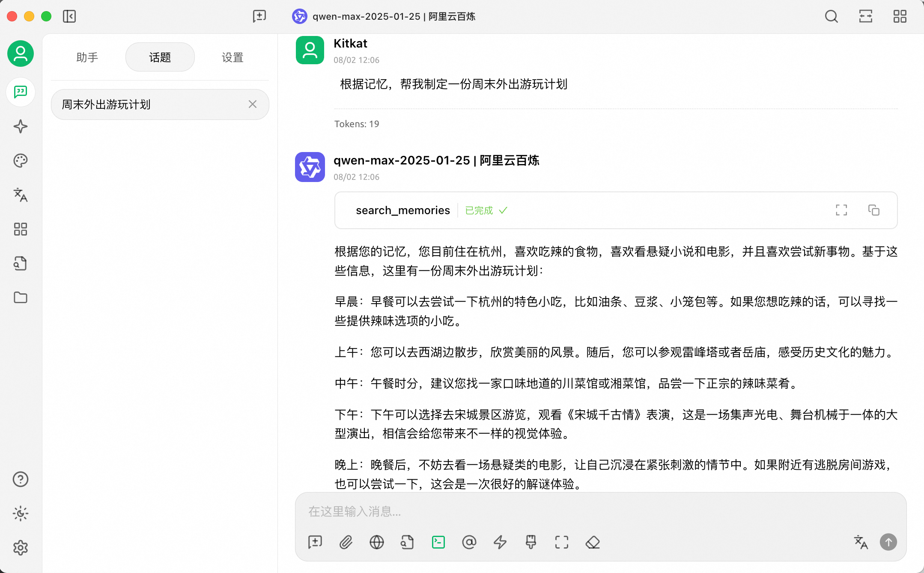Remove the 周末外出游玩计划 topic with X

tap(253, 104)
